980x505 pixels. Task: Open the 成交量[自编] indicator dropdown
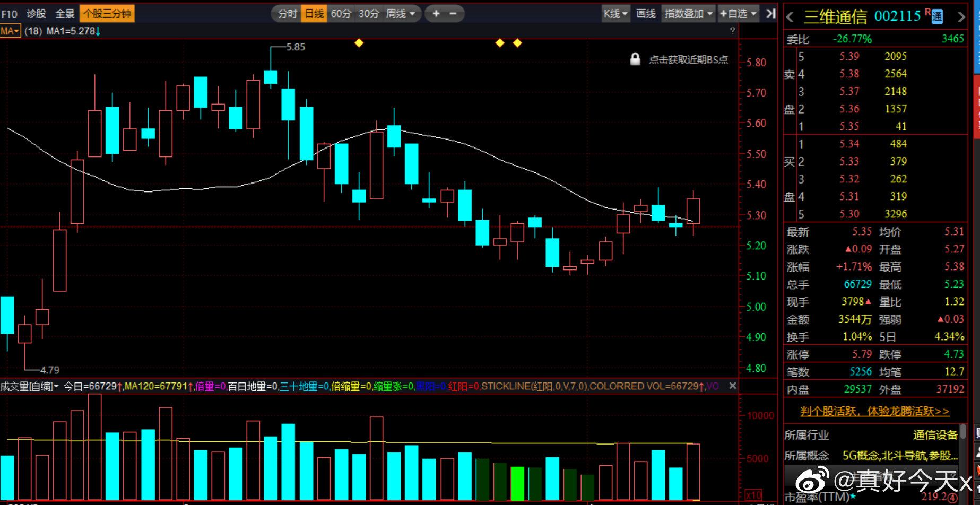(x=30, y=386)
